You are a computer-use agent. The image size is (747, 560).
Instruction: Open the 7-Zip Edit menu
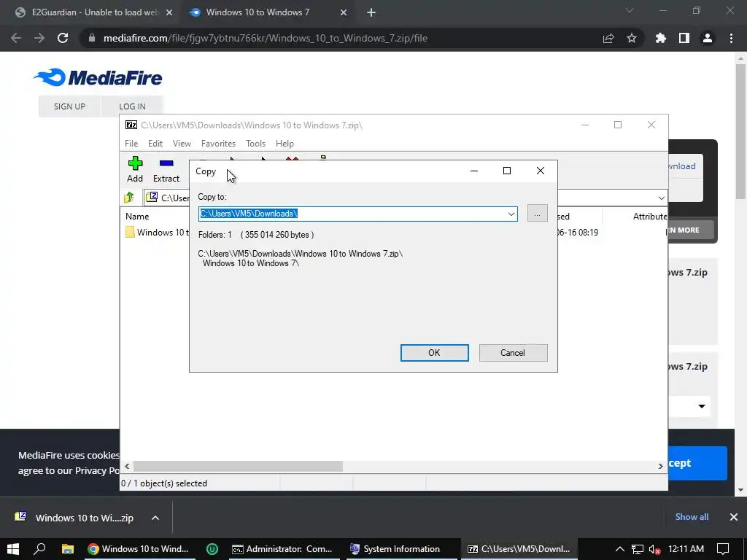[x=155, y=144]
